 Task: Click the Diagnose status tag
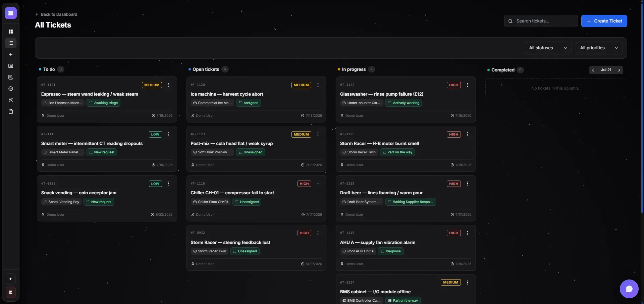[x=391, y=251]
